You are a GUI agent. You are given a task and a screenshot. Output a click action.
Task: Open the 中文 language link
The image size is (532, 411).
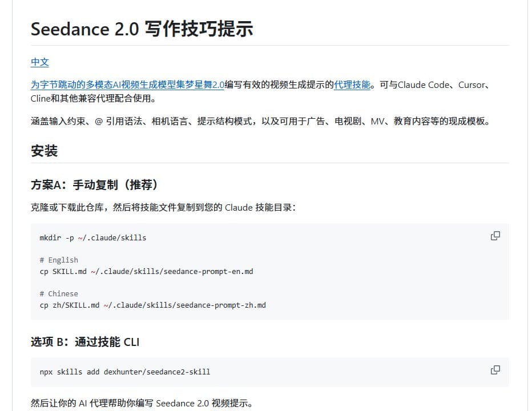pos(40,62)
